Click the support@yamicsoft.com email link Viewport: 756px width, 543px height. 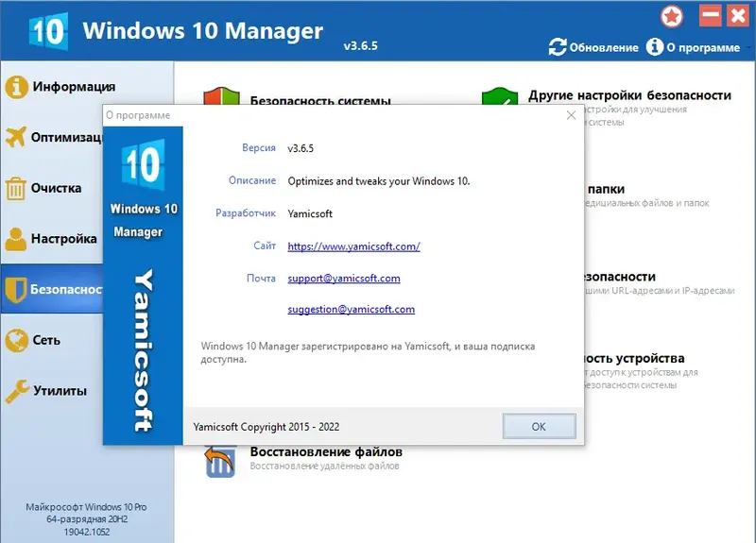click(x=344, y=279)
